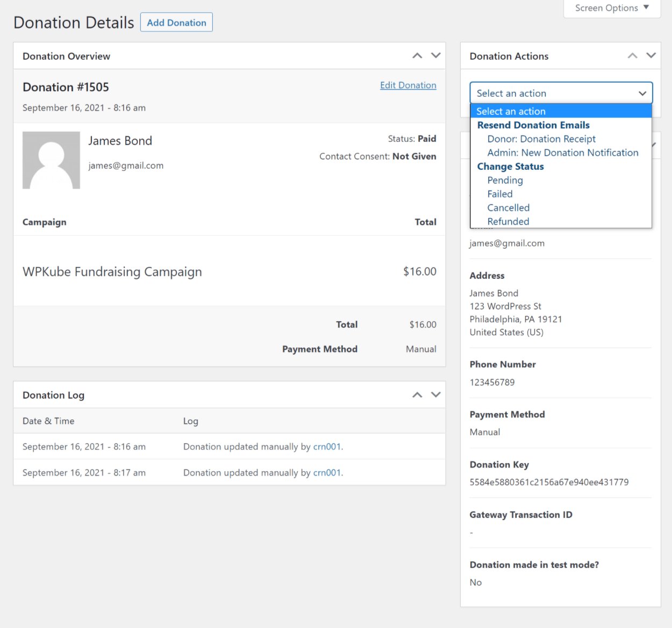672x628 pixels.
Task: Click the donation key value
Action: pos(549,482)
